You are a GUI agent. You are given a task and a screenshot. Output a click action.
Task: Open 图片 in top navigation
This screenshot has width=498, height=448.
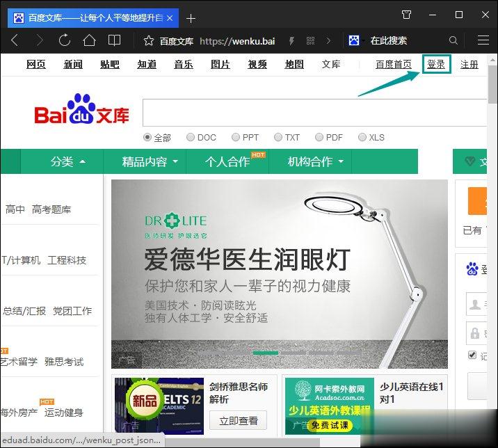tap(220, 65)
